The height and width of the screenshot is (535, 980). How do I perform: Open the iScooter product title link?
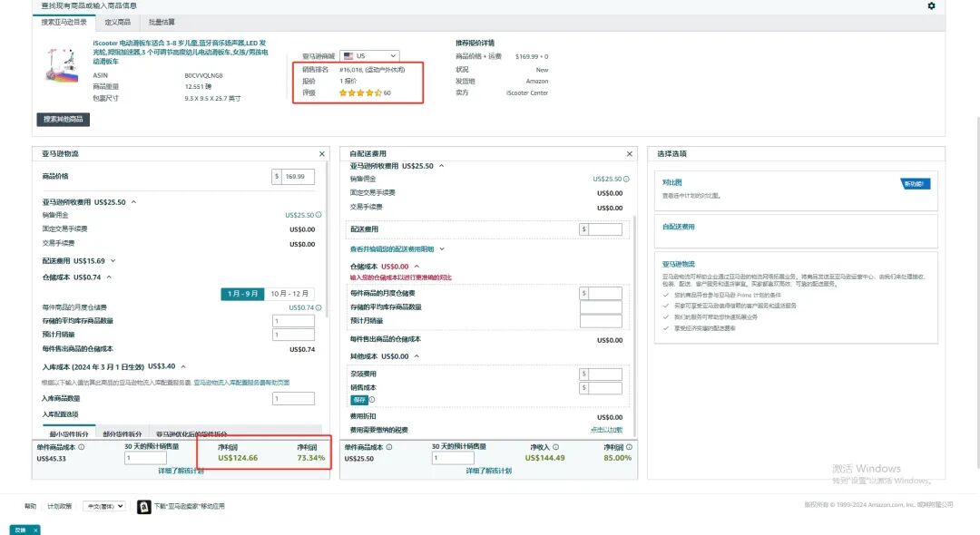[x=181, y=52]
